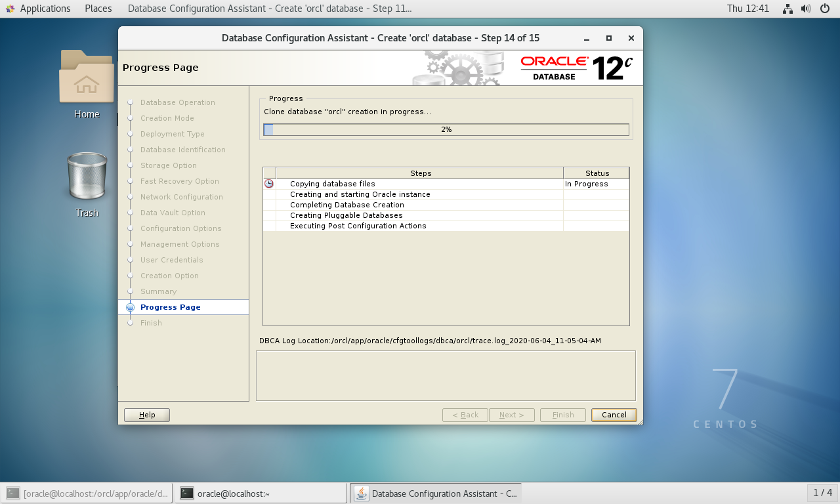This screenshot has width=840, height=504.
Task: Select the Copying database files row
Action: (446, 184)
